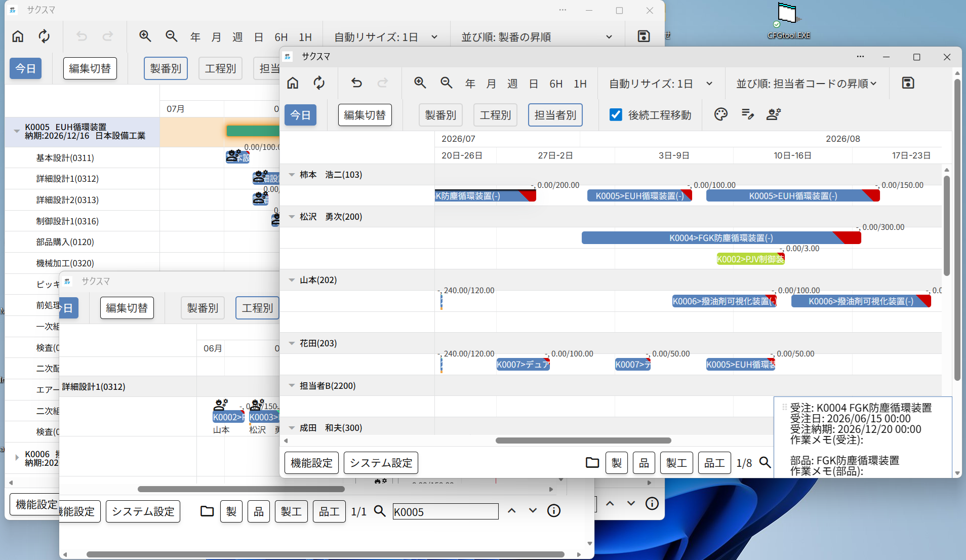Click the undo arrow in the front サクスマ window
Viewport: 966px width, 560px height.
point(356,83)
